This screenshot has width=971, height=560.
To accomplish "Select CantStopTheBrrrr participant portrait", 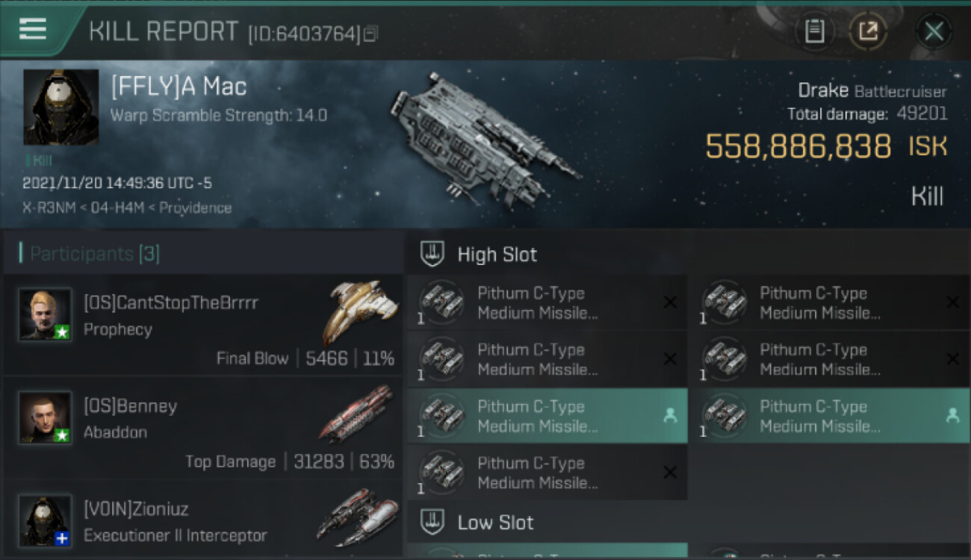I will tap(46, 314).
